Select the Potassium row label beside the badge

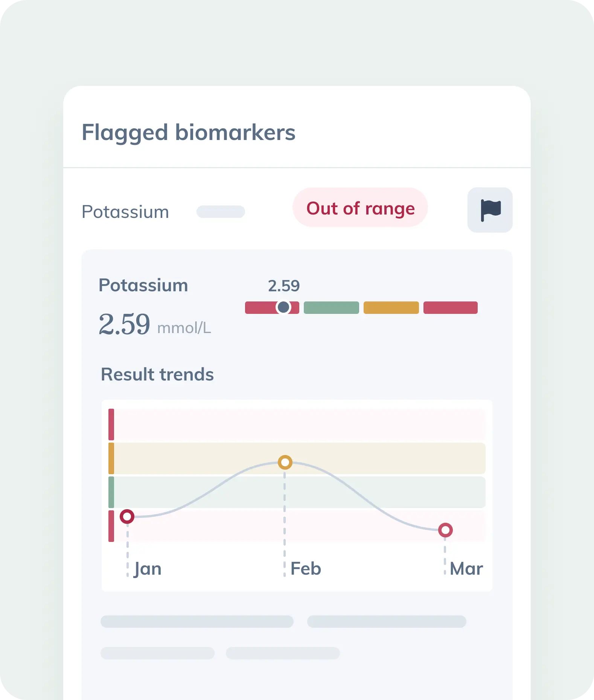tap(125, 212)
